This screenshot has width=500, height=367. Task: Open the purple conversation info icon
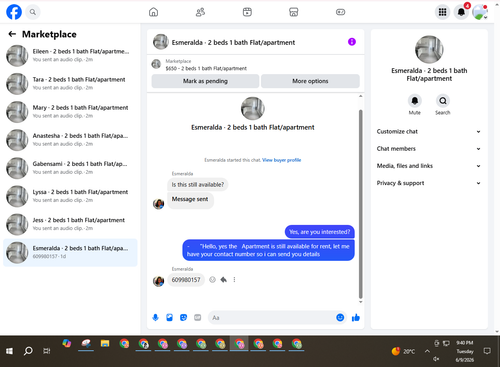pyautogui.click(x=352, y=42)
